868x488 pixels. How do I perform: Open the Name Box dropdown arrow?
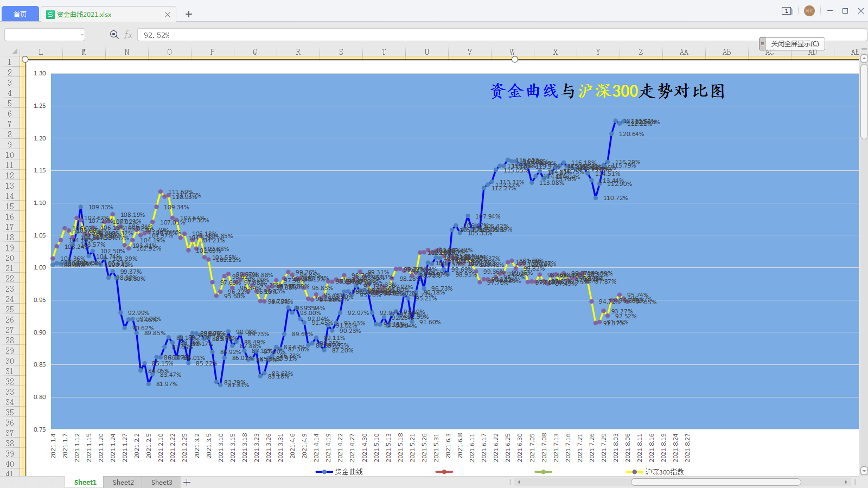click(82, 35)
